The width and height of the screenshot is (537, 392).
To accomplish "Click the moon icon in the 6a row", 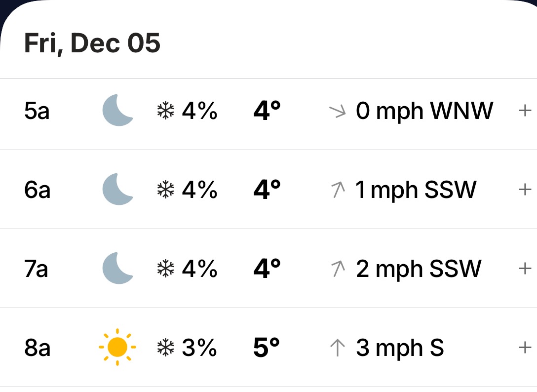I will pyautogui.click(x=117, y=190).
